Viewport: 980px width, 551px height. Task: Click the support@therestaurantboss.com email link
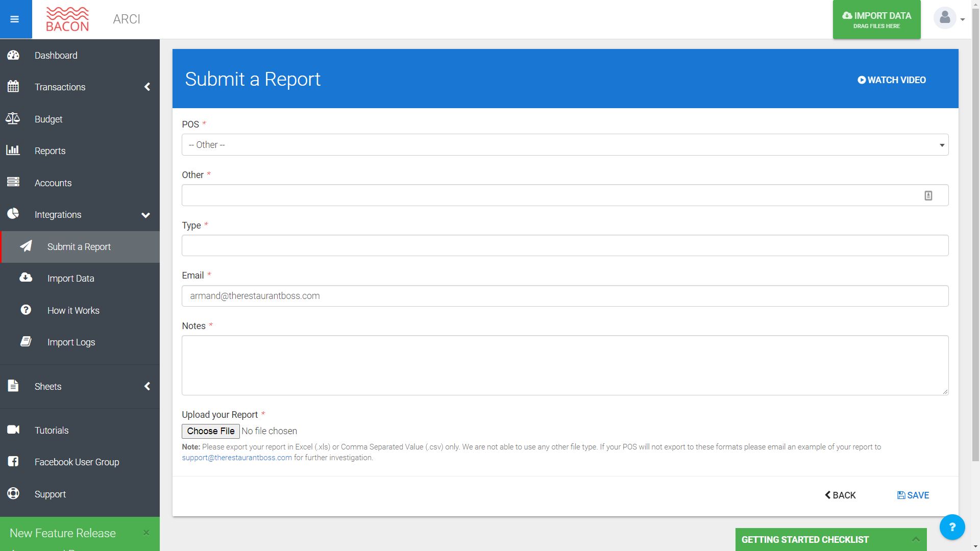click(237, 458)
